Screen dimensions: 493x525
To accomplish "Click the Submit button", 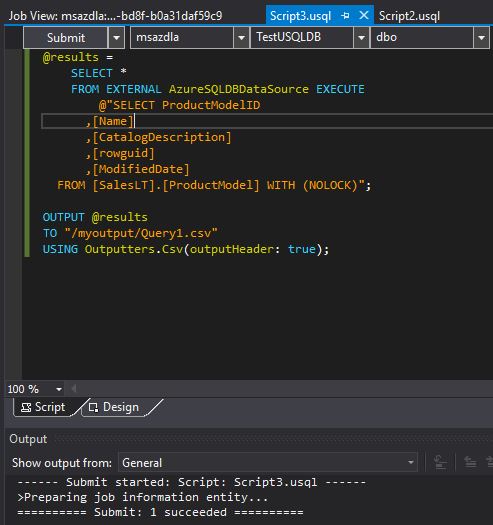I will [66, 38].
